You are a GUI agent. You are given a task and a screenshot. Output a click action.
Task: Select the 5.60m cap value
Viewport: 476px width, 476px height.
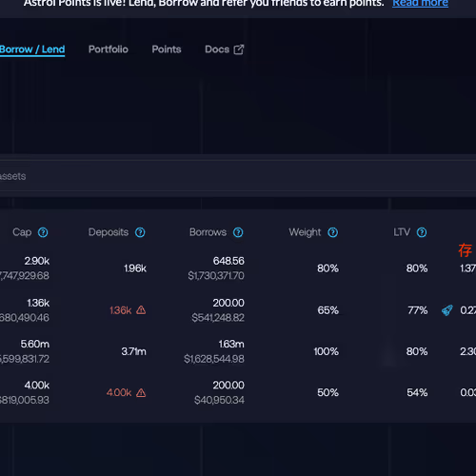pyautogui.click(x=35, y=344)
